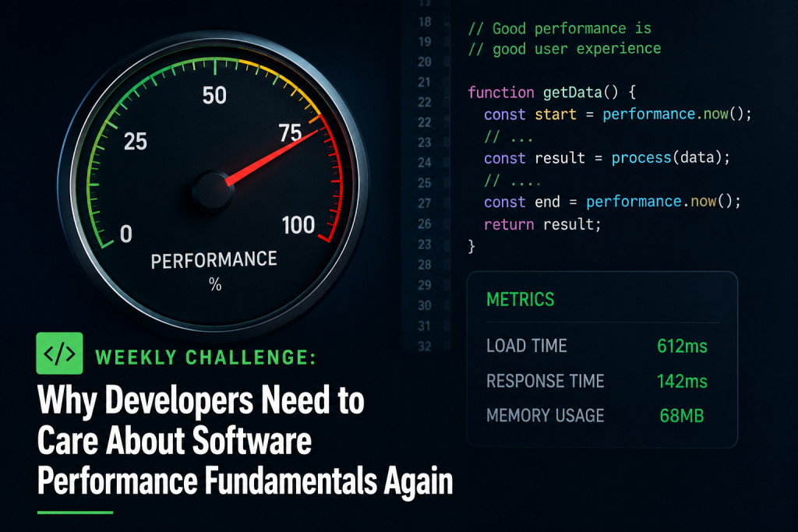Screen dimensions: 798x532
Task: Click line number 31 in the gutter
Action: click(x=425, y=326)
